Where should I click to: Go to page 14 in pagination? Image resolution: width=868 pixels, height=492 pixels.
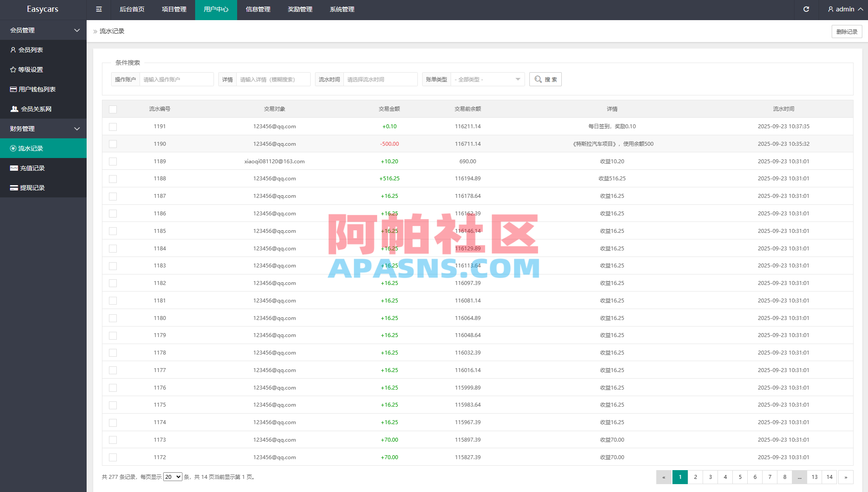click(829, 477)
